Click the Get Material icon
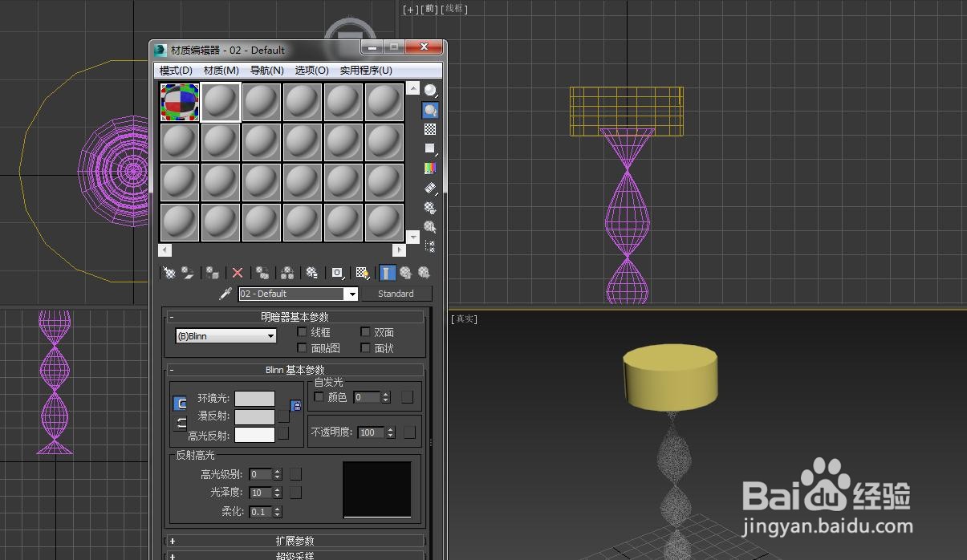 (x=169, y=273)
